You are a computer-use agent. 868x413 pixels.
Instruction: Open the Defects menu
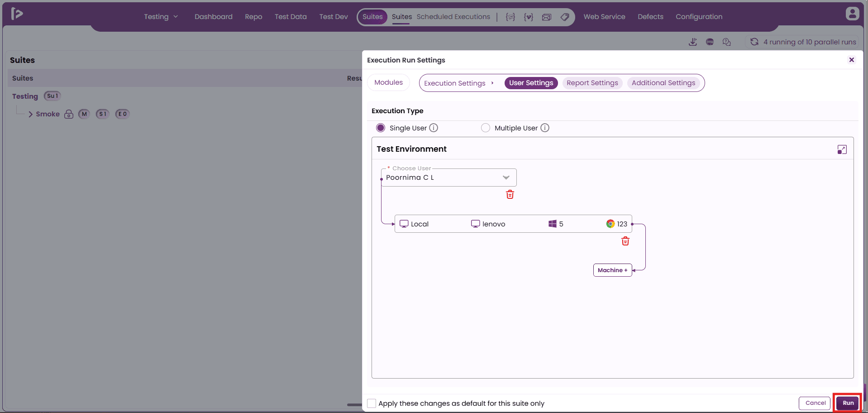[650, 17]
